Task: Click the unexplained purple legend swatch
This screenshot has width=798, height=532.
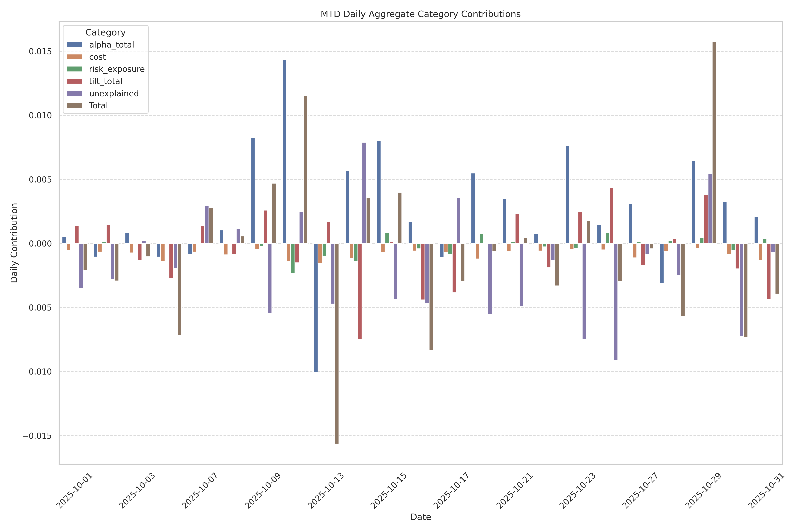Action: tap(74, 94)
